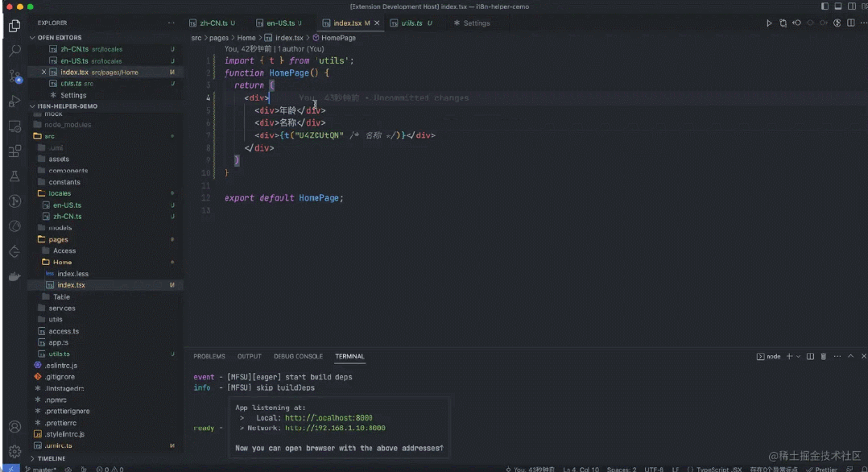Open the 192.168.1.10:8000 network link
868x472 pixels.
335,428
